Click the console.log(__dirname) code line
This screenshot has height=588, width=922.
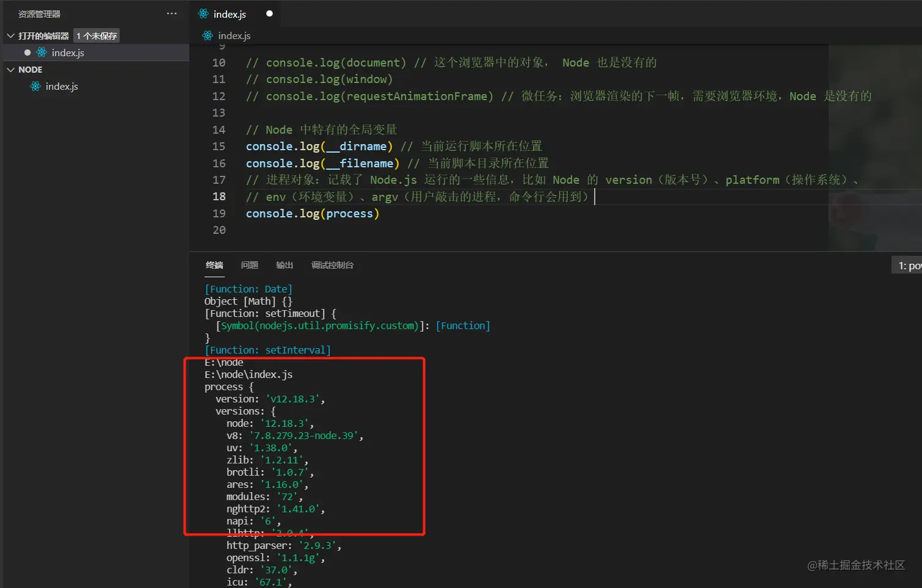394,146
